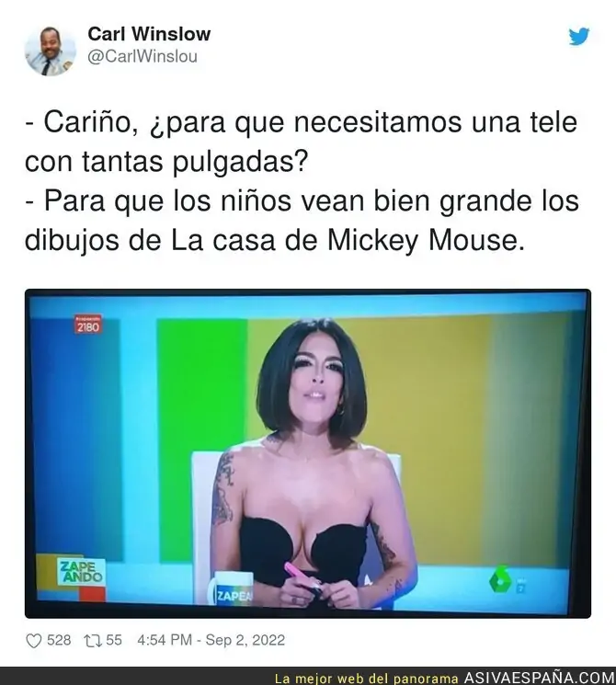Click the Twitter bird logo
The width and height of the screenshot is (616, 685).
pyautogui.click(x=579, y=36)
